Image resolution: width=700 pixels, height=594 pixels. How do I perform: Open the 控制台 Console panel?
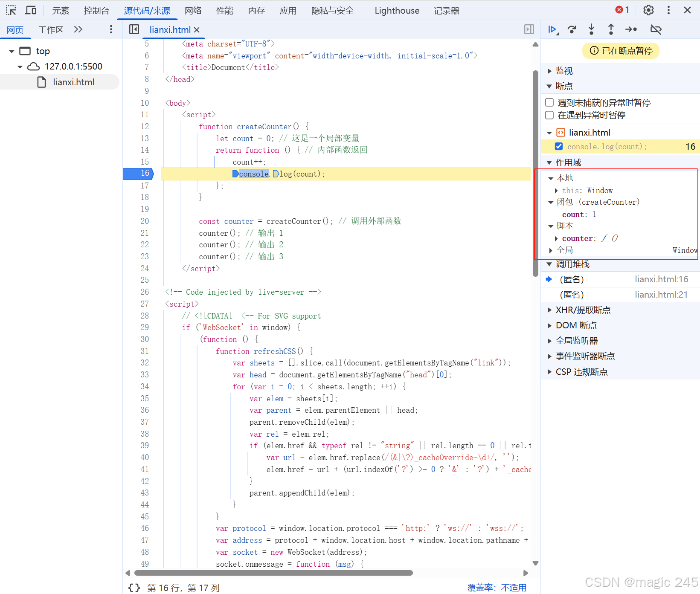coord(96,11)
